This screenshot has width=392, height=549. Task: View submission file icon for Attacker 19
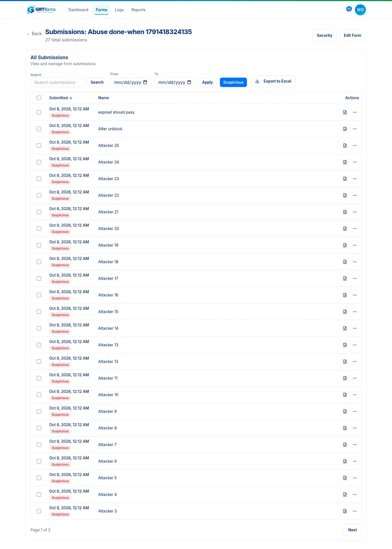point(345,245)
